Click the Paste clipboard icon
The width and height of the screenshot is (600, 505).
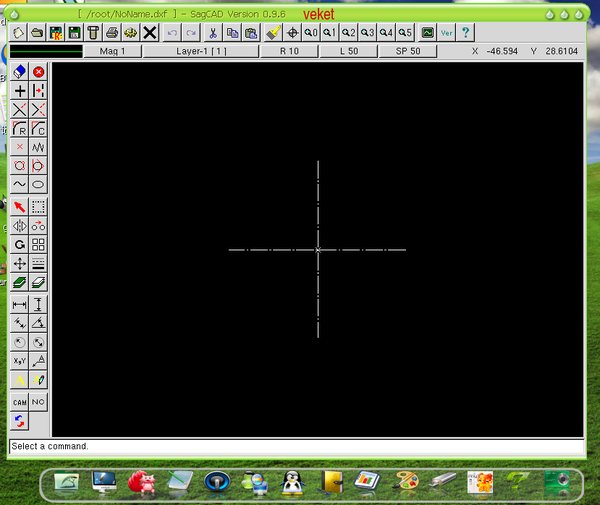(251, 33)
